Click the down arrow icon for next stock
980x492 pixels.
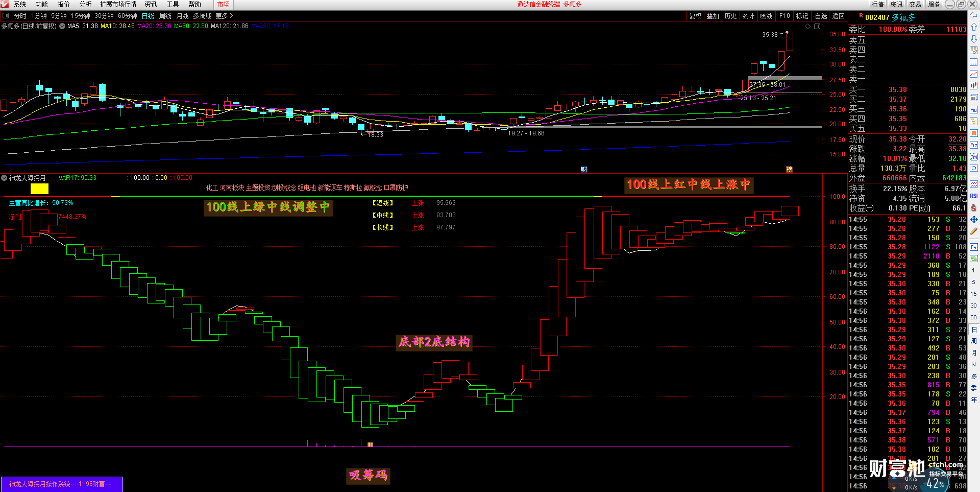973,39
